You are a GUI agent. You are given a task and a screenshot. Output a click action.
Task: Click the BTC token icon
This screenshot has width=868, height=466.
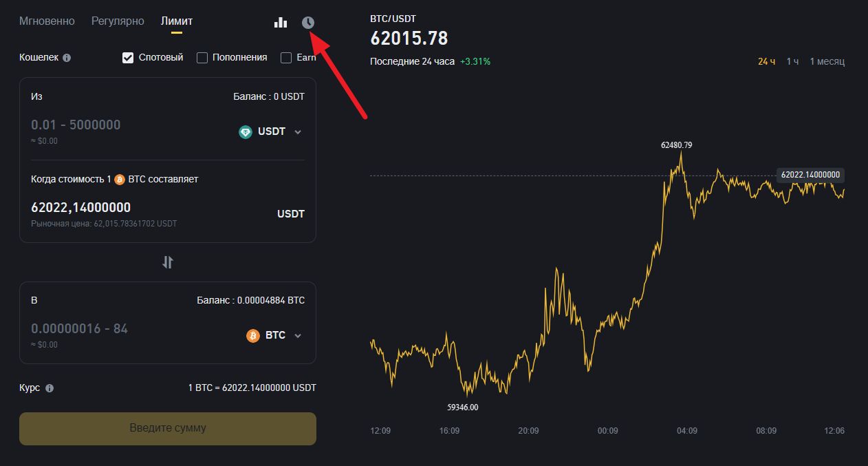point(252,335)
